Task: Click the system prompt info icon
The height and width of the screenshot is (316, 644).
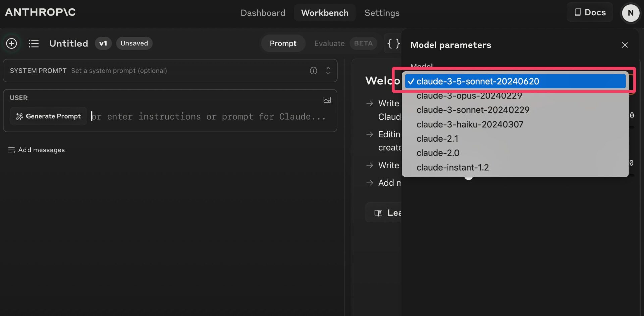Action: (313, 71)
